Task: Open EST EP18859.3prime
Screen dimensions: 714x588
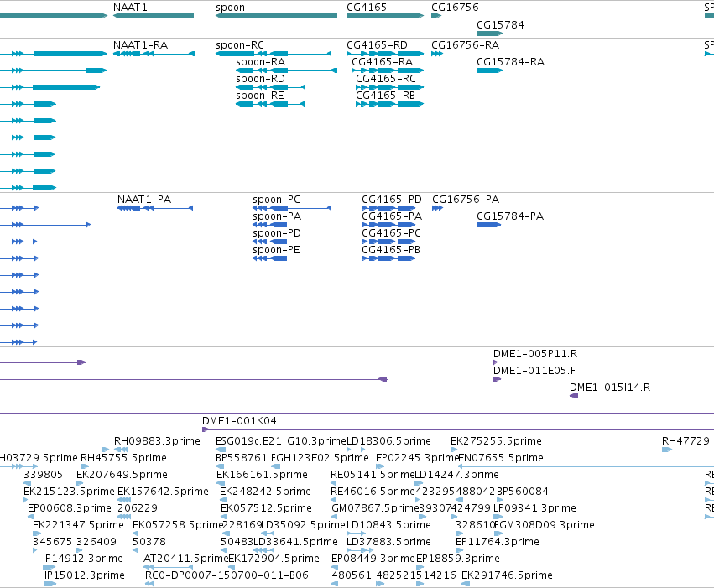Action: 457,559
